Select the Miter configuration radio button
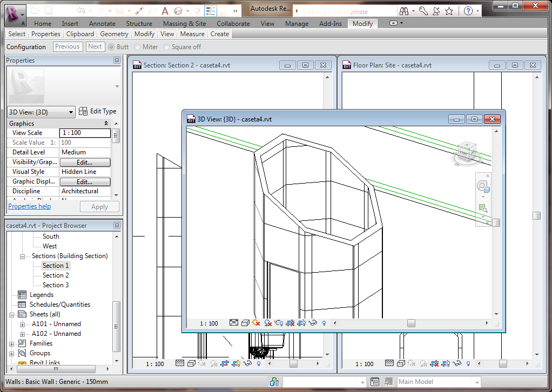The width and height of the screenshot is (552, 392). 138,47
